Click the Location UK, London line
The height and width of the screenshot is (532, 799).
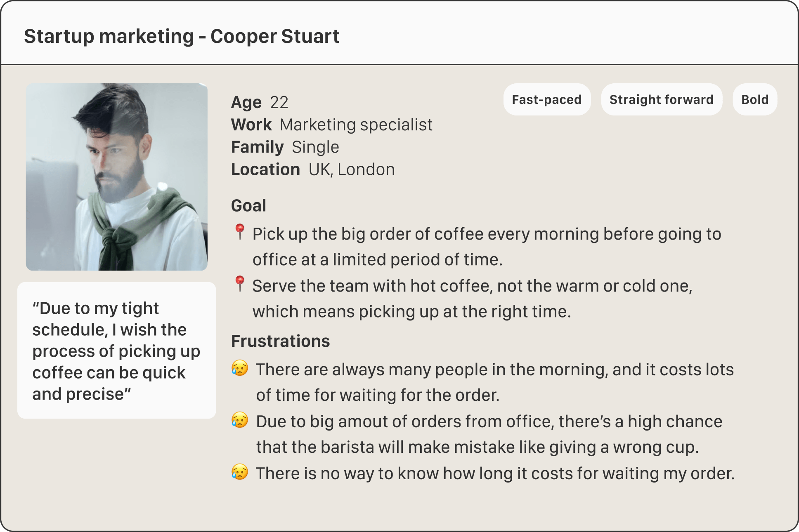(x=313, y=169)
